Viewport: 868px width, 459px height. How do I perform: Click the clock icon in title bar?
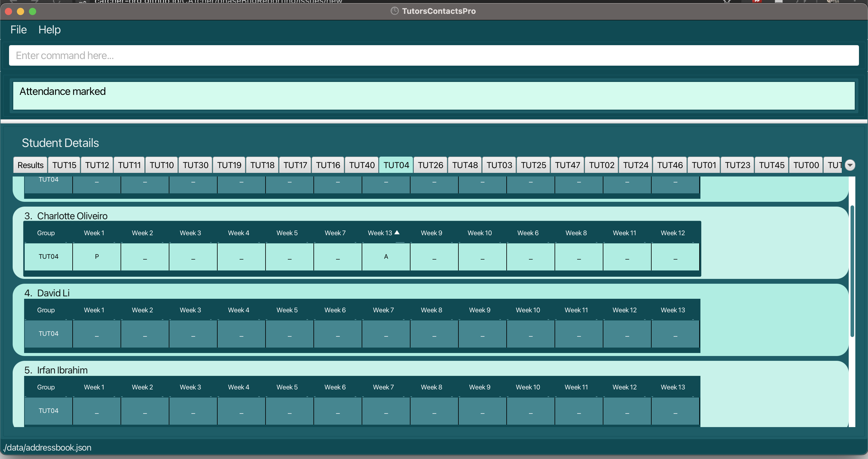pos(394,11)
